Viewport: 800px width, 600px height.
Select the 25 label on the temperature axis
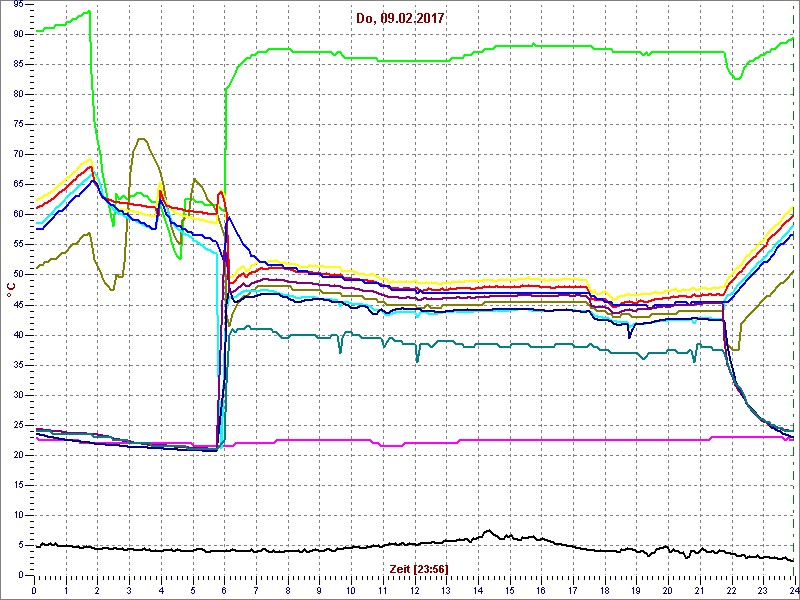[x=17, y=425]
